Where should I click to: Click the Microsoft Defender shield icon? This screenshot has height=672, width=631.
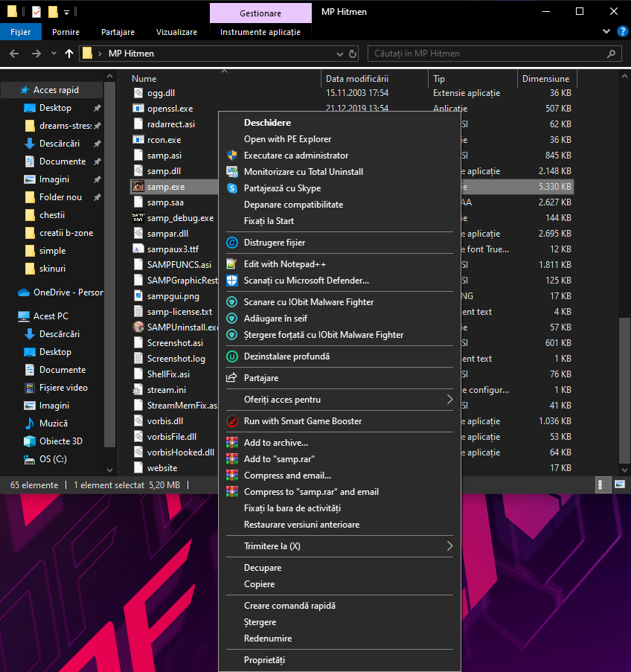[x=232, y=281]
